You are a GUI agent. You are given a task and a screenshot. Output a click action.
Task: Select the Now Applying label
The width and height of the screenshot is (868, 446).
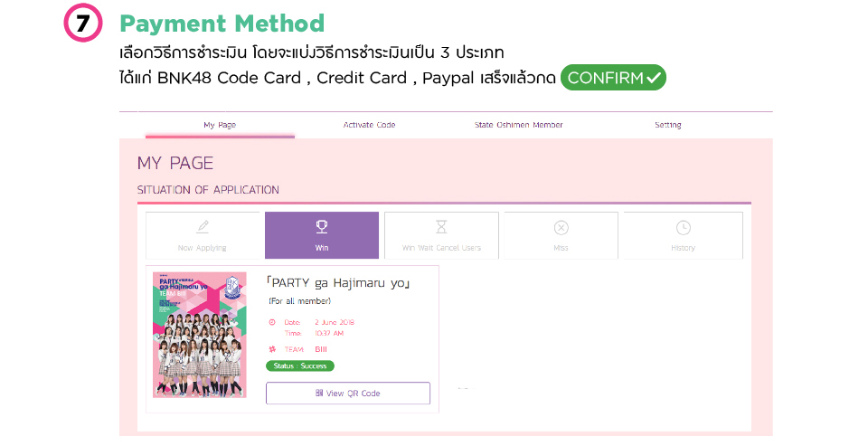[x=203, y=248]
